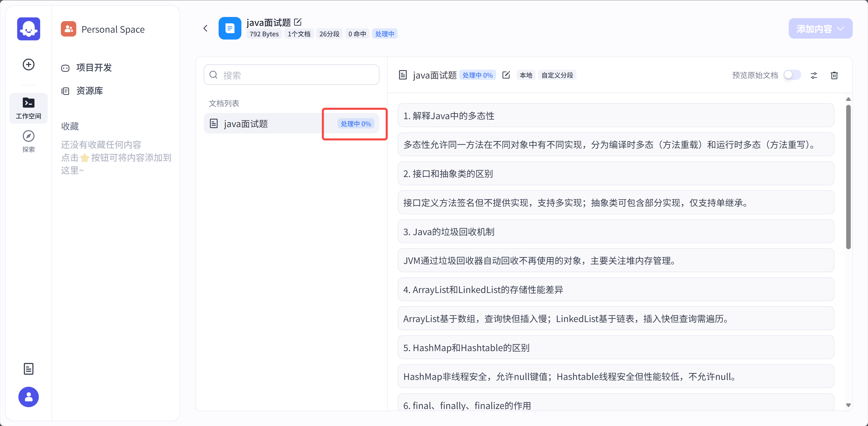Open document settings sliders icon
The image size is (868, 426).
814,75
